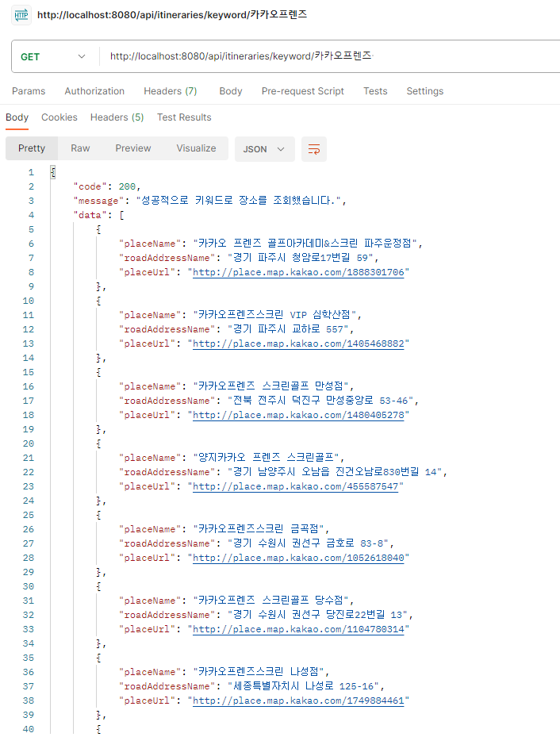Click placeName value "카카오프렌즈 스크린골프 만성점"
Viewport: 560px width, 737px height.
[270, 386]
